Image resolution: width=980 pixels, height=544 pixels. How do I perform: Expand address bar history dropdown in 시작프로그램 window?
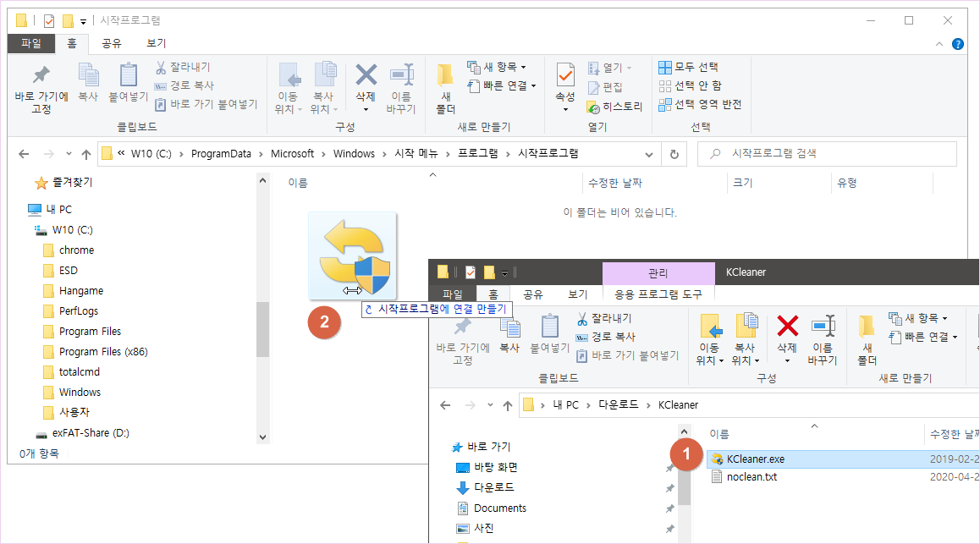point(649,154)
